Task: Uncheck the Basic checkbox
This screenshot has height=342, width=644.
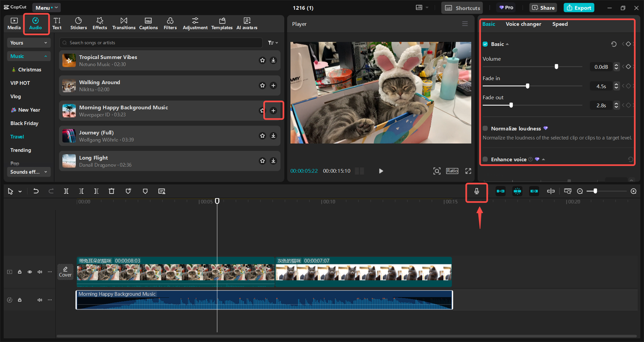Action: coord(486,44)
